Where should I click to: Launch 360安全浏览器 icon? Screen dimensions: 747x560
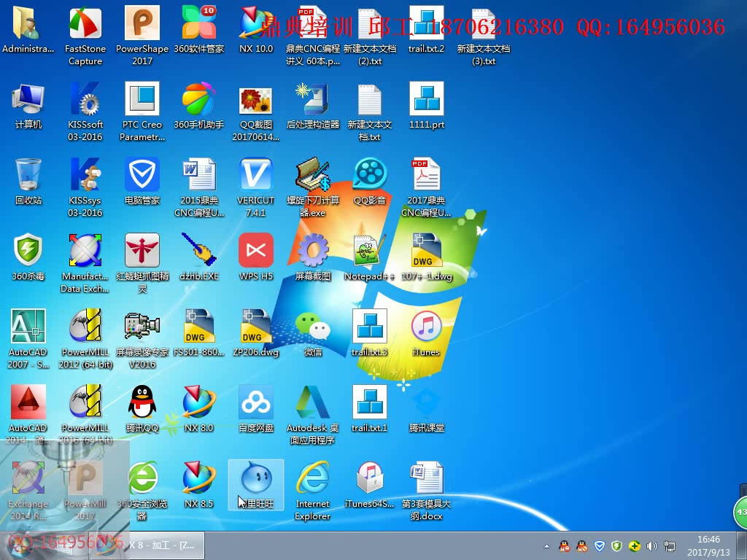coord(142,490)
